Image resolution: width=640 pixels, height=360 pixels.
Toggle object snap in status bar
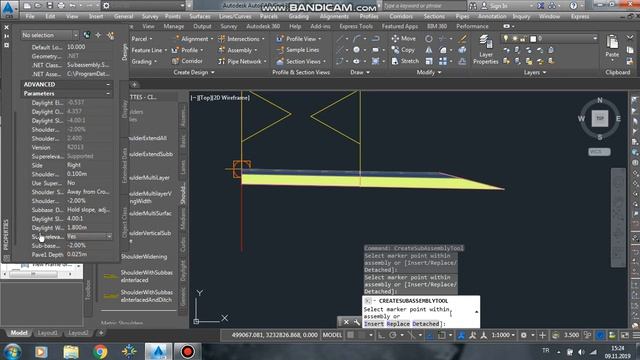point(441,335)
